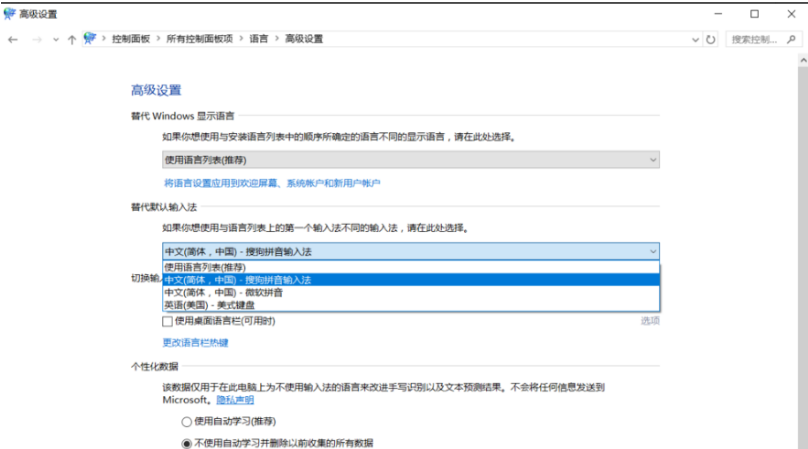Open the 隐私声明 privacy statement link

click(x=235, y=399)
